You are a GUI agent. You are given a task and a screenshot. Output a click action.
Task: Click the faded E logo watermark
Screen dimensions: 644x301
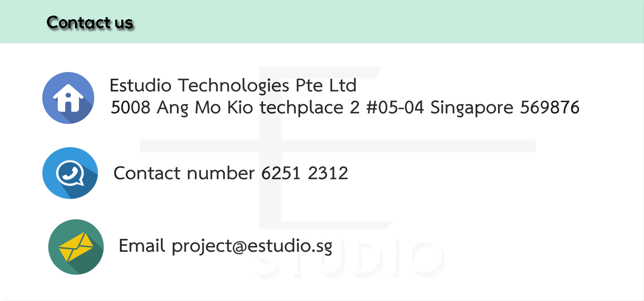point(338,146)
